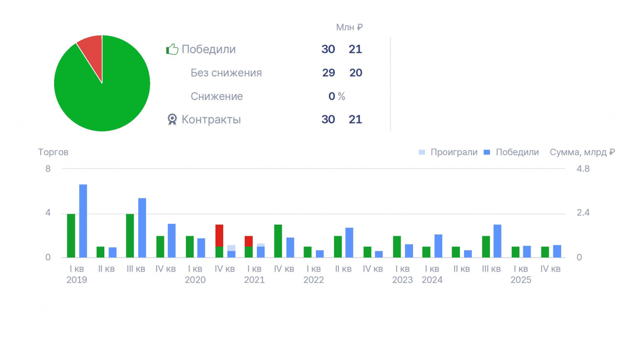Click the I кв 2025 axis label

[x=521, y=274]
